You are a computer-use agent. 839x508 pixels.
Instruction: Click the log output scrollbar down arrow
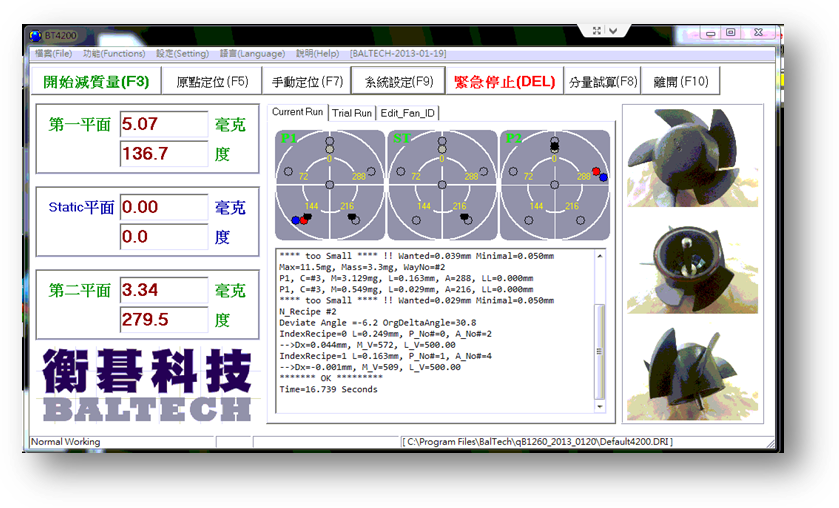(600, 407)
